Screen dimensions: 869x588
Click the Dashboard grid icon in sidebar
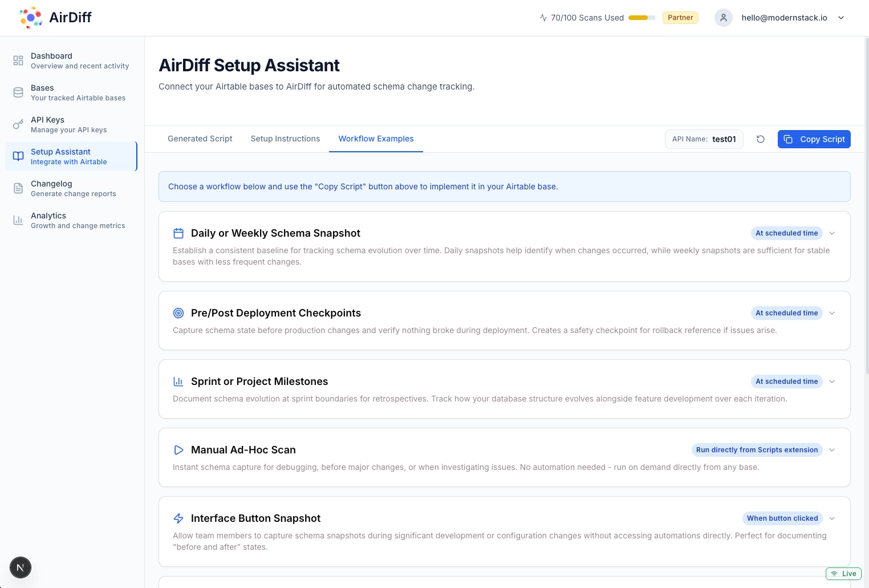(x=18, y=60)
